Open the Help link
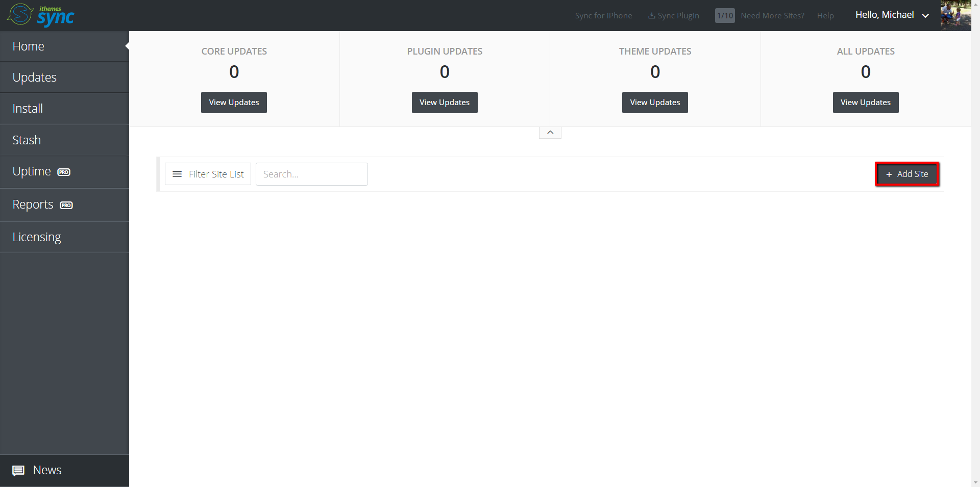This screenshot has height=487, width=980. [825, 16]
